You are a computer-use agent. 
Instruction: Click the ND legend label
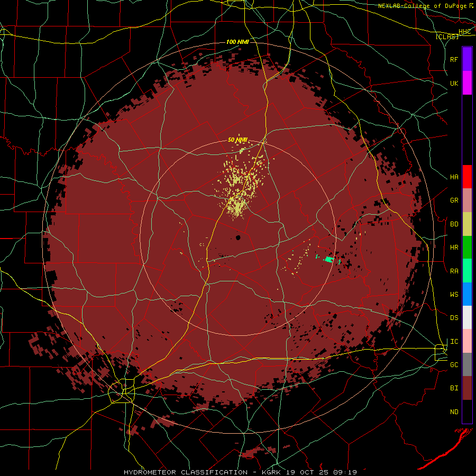click(x=454, y=412)
